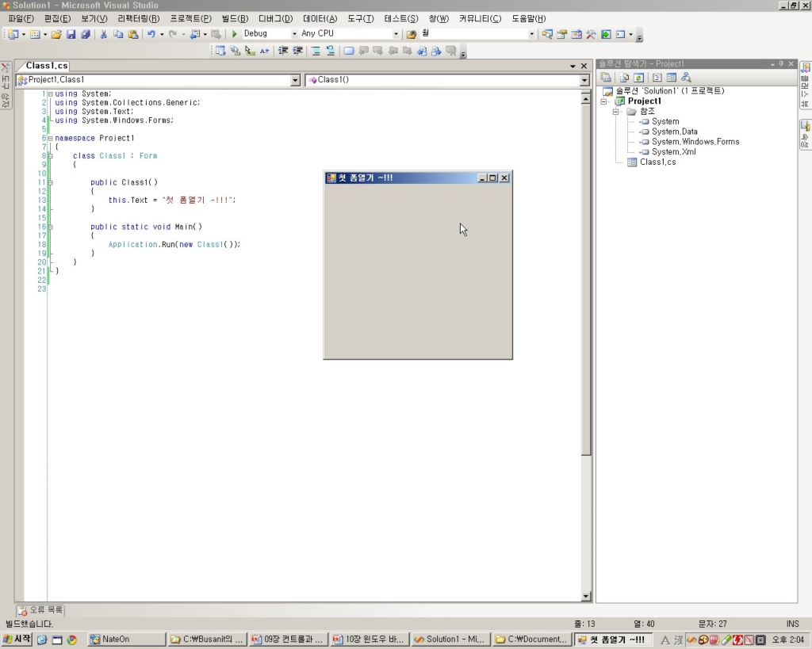Image resolution: width=812 pixels, height=649 pixels.
Task: Select Class1.cs in Solution Explorer
Action: [x=657, y=162]
